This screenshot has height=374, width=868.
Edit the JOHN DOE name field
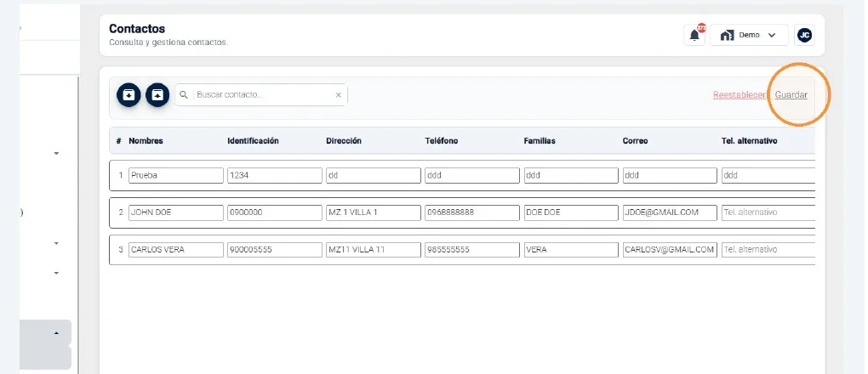(x=176, y=212)
